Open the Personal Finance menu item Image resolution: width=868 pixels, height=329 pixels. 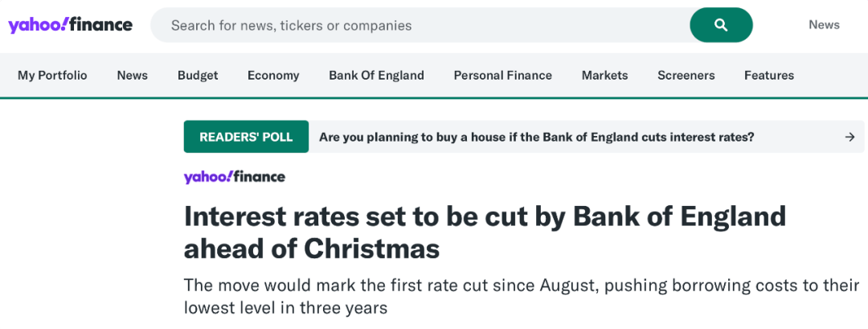tap(502, 75)
